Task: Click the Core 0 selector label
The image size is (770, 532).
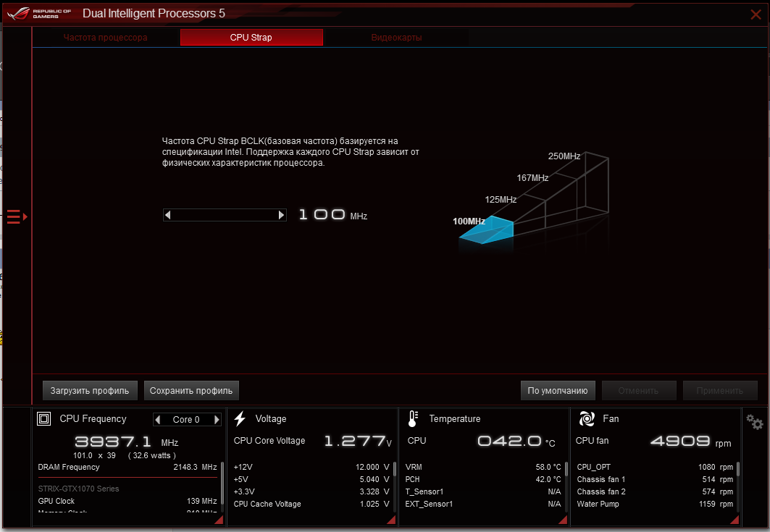Action: (186, 420)
